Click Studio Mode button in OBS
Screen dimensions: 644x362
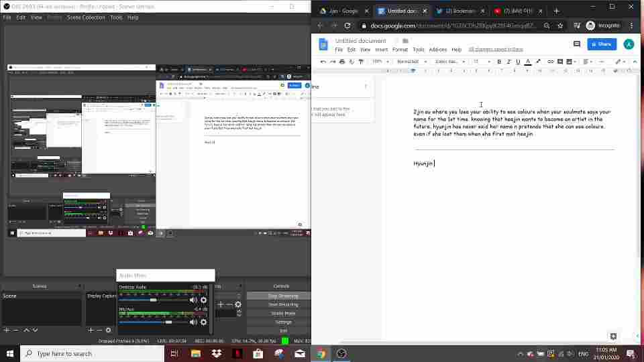pos(283,313)
